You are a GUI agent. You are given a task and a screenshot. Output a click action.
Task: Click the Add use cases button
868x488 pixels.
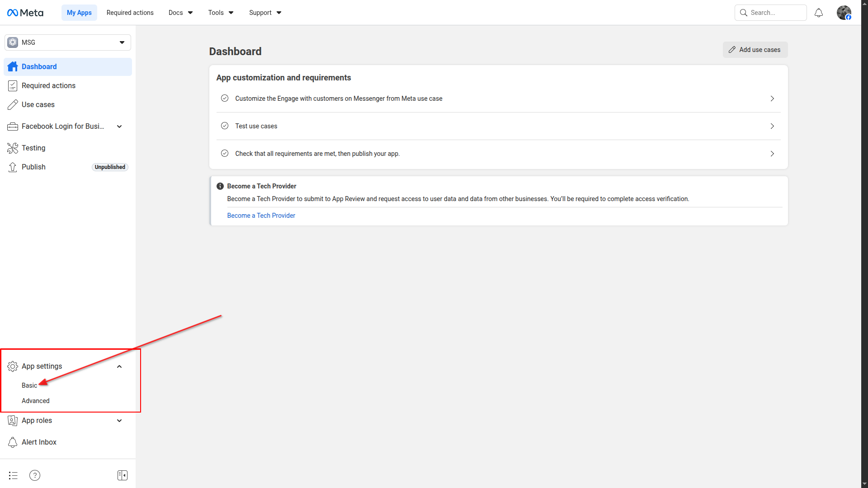(x=755, y=50)
